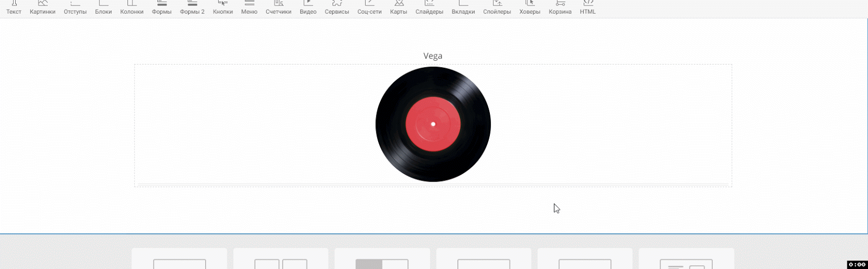Click the Отступы (Spacing) toolbar icon
The image size is (868, 269).
[75, 8]
